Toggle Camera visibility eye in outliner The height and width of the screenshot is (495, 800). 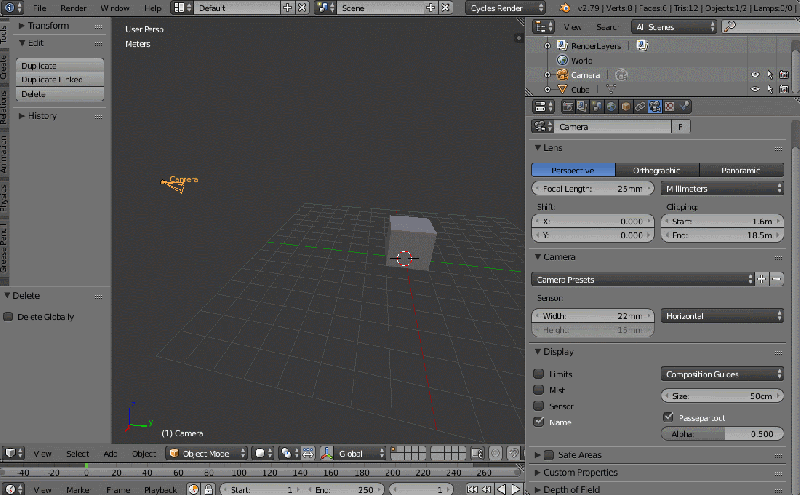pyautogui.click(x=755, y=75)
